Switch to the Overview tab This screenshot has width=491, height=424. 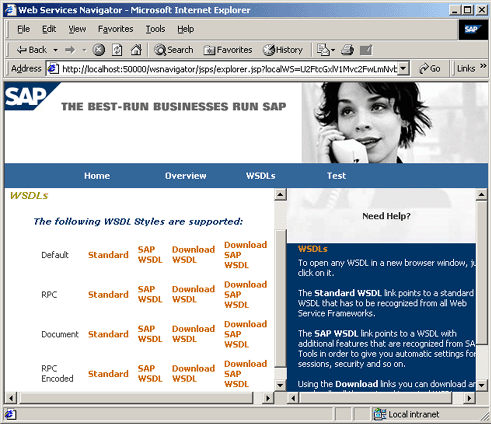[186, 176]
